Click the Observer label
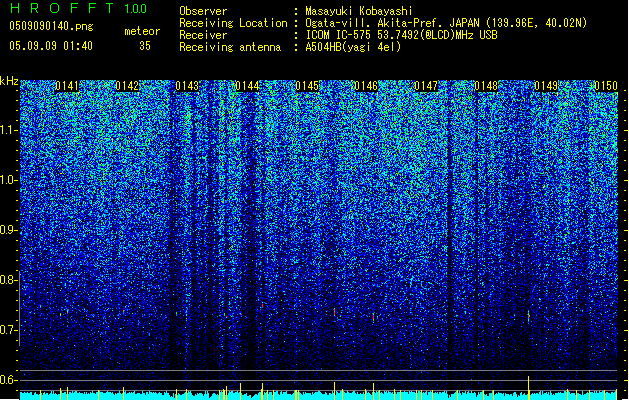 pos(203,11)
